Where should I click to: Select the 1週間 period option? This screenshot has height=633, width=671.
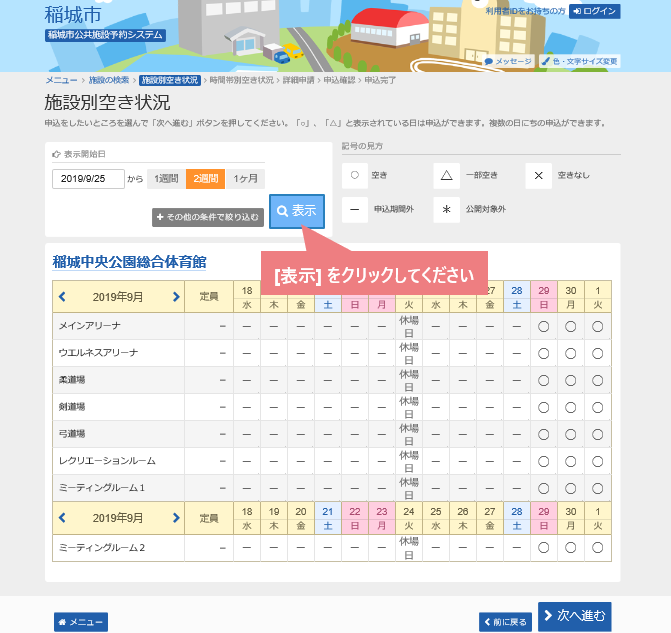click(x=166, y=179)
